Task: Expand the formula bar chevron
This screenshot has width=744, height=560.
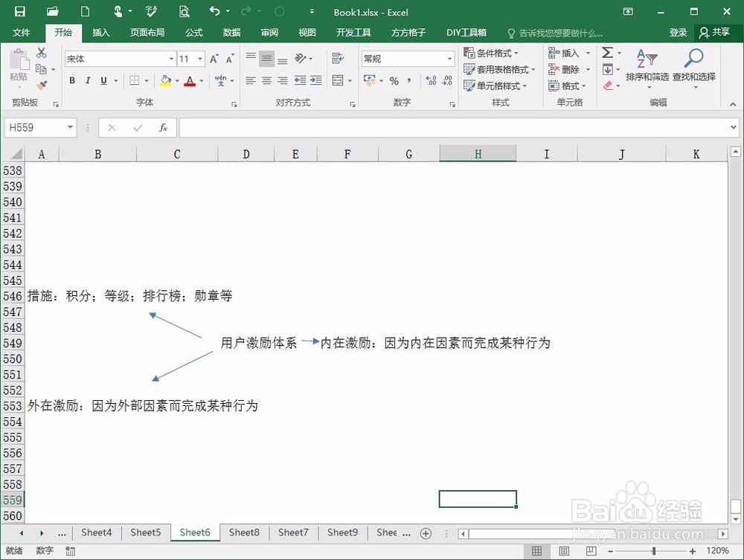Action: pos(734,127)
